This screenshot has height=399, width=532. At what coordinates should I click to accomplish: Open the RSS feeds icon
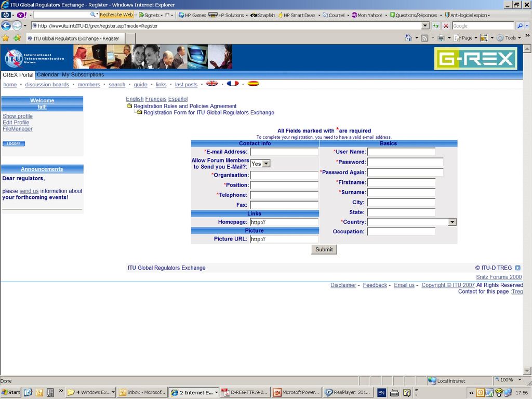pyautogui.click(x=424, y=38)
